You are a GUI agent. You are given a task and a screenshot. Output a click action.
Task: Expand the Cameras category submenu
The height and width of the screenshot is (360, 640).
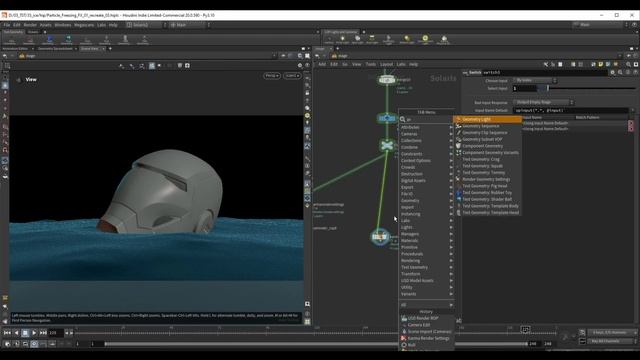click(426, 134)
